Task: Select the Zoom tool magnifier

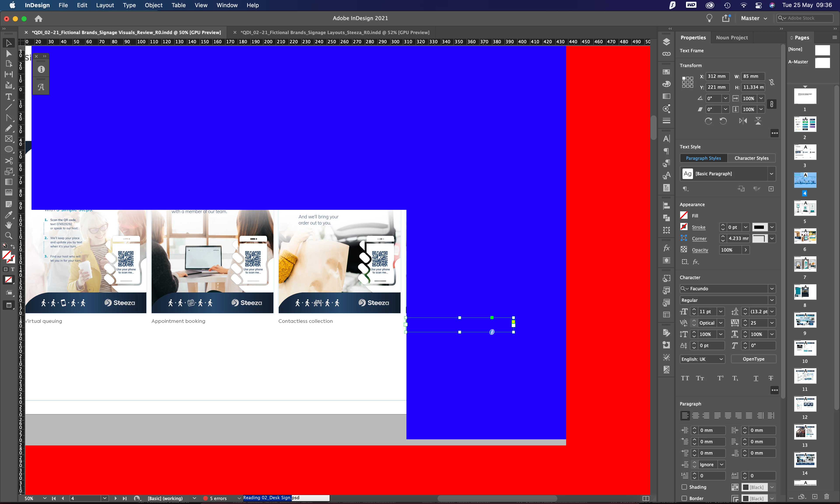Action: tap(9, 235)
